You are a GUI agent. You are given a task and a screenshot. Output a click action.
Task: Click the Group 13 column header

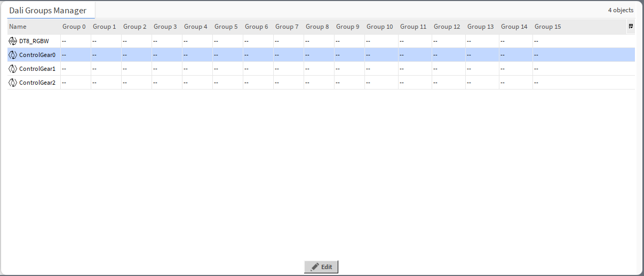(x=482, y=27)
